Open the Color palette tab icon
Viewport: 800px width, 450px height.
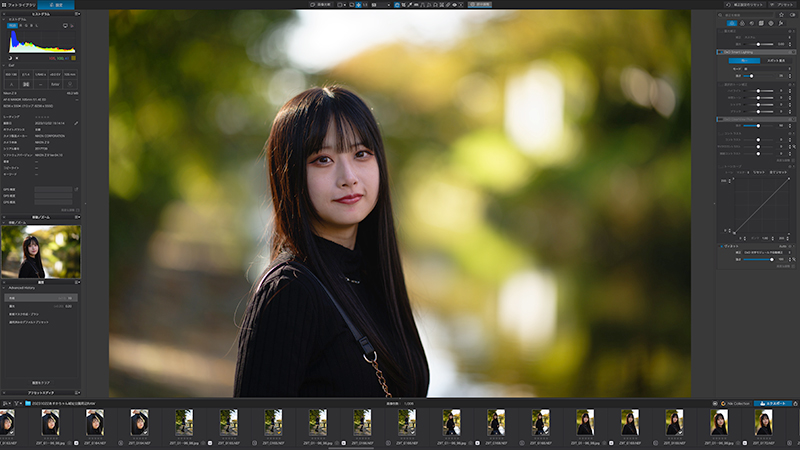click(742, 23)
